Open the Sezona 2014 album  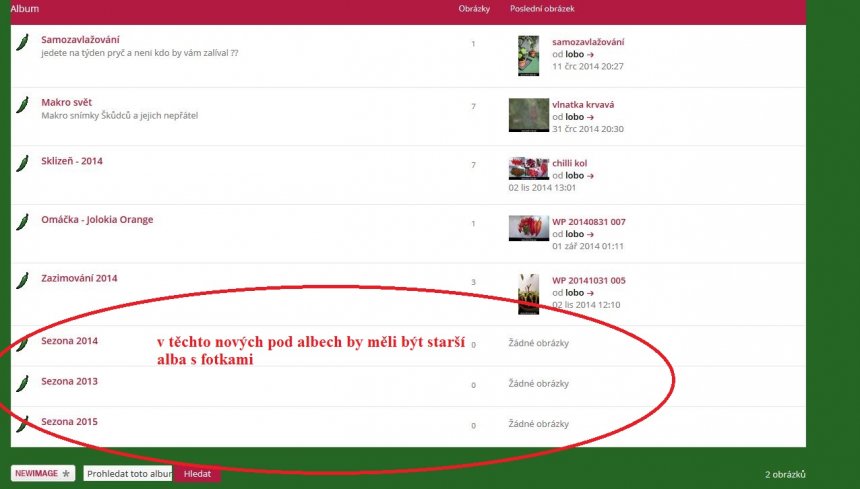[69, 341]
